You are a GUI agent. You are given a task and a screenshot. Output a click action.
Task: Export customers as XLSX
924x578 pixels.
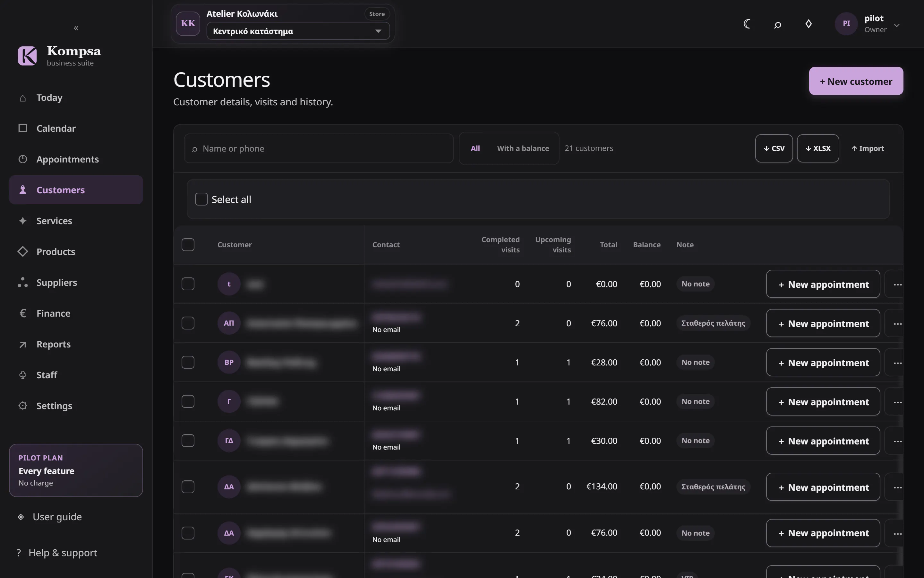coord(818,148)
